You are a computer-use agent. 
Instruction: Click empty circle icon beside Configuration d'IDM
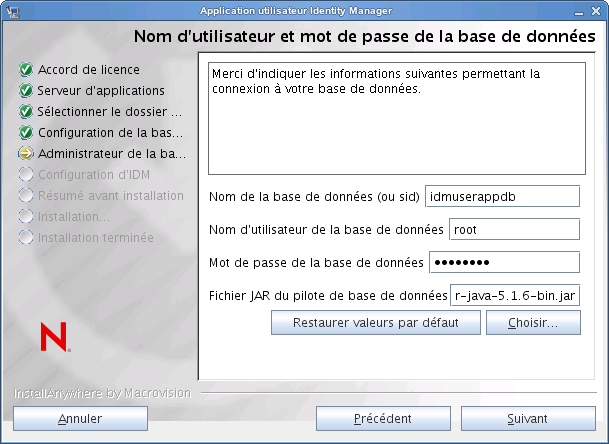[x=26, y=174]
